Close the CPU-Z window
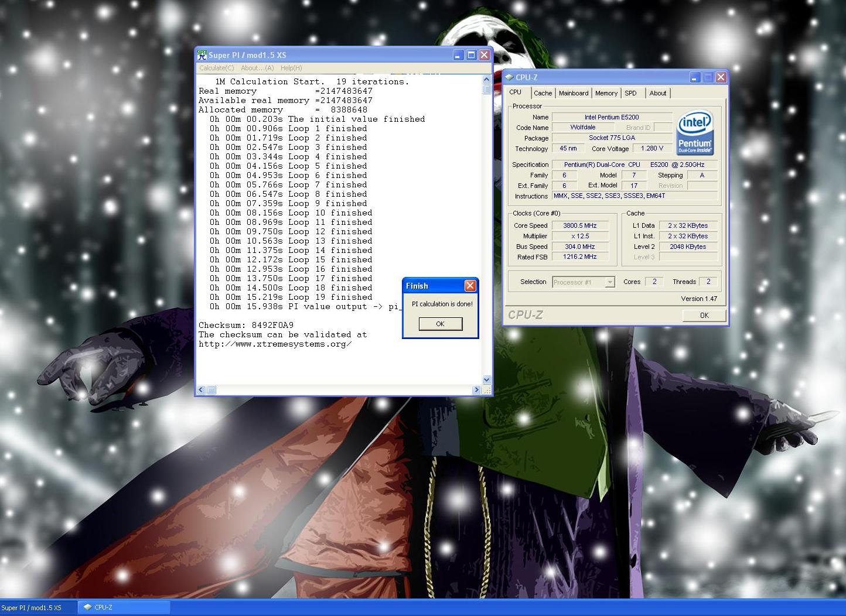This screenshot has height=616, width=846. pos(721,77)
